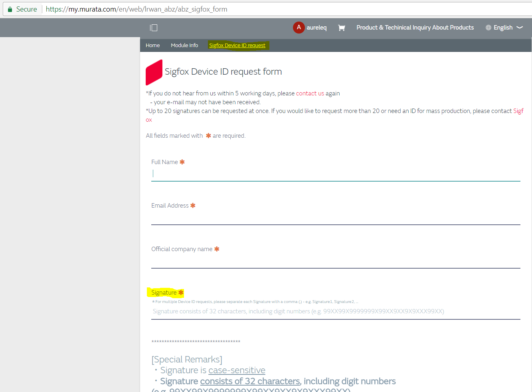Click the multiple Device ID requests hint

255,302
